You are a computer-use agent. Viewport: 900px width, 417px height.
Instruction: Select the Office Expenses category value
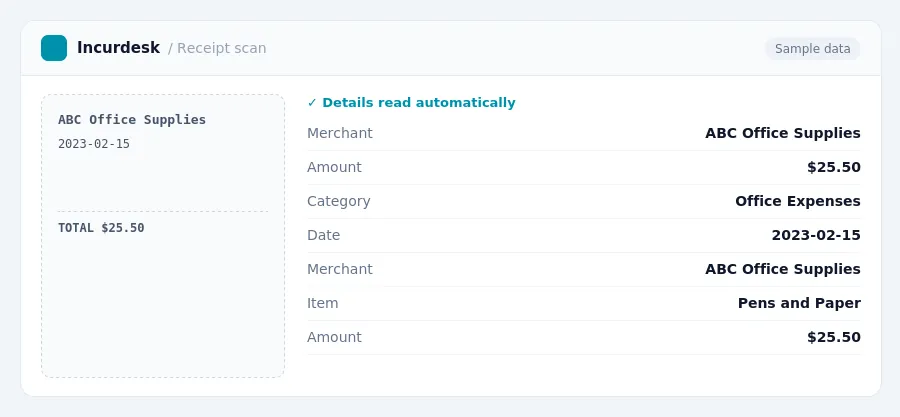(798, 201)
